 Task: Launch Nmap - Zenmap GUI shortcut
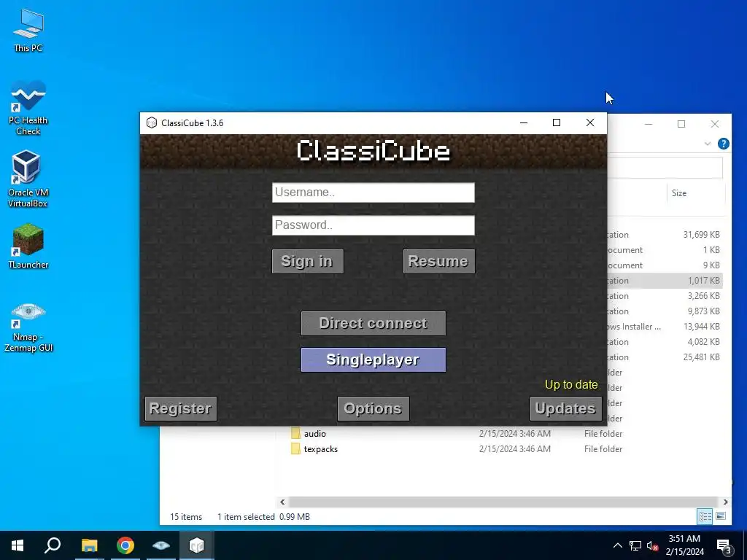28,327
